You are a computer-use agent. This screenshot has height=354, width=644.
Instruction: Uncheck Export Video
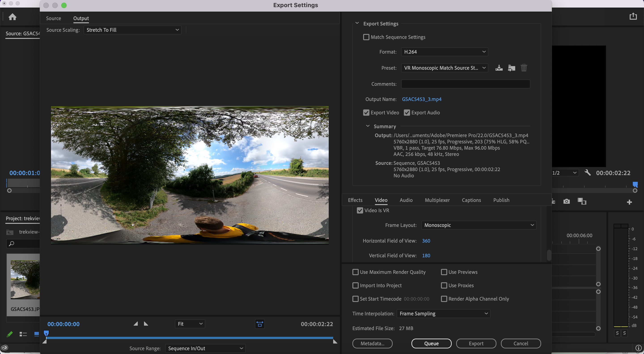coord(366,113)
